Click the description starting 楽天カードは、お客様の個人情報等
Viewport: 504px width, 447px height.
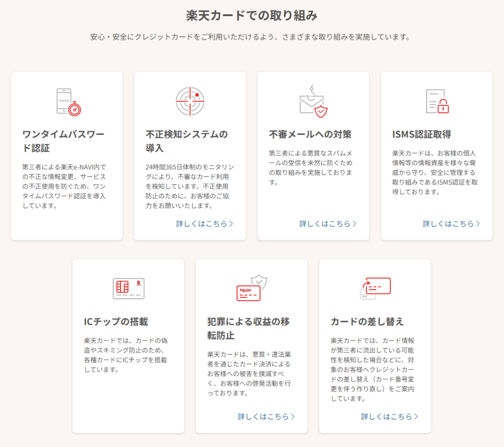pos(435,172)
